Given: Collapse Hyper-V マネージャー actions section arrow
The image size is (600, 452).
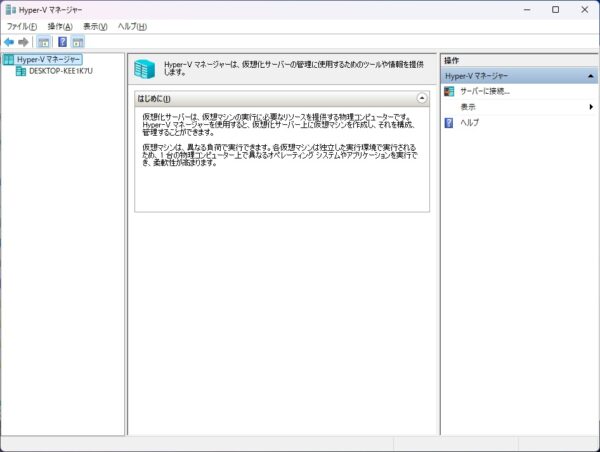Looking at the screenshot, I should pos(590,76).
